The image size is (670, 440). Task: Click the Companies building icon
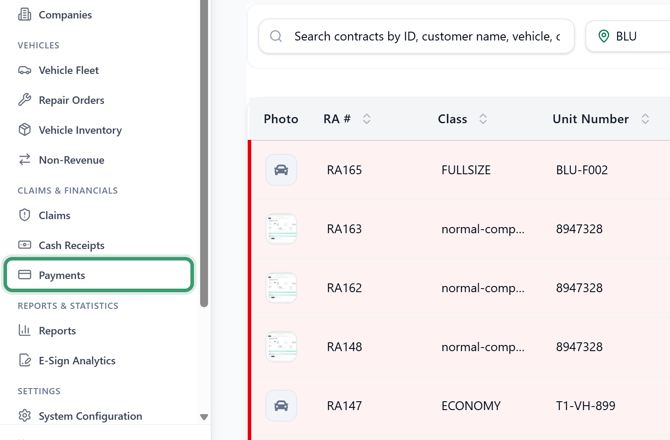(x=24, y=15)
